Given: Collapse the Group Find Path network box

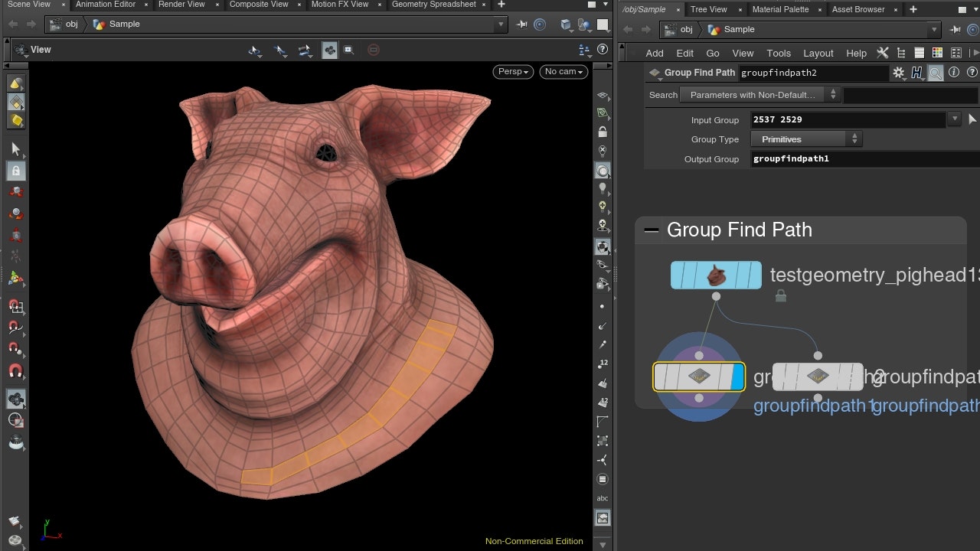Looking at the screenshot, I should point(652,230).
